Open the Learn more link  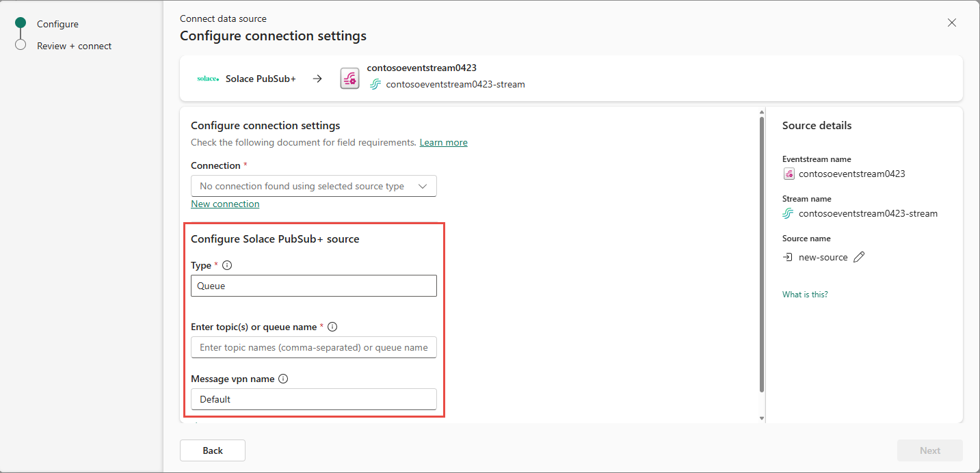pyautogui.click(x=443, y=142)
